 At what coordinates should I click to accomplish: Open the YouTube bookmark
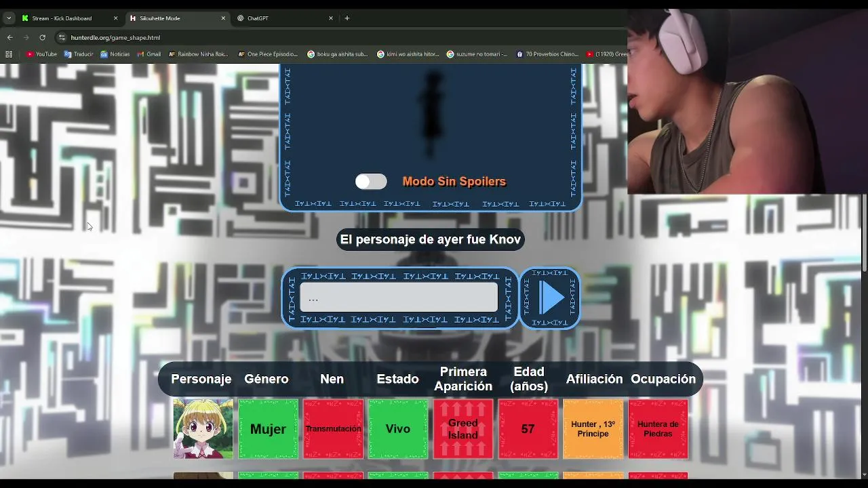pyautogui.click(x=41, y=54)
